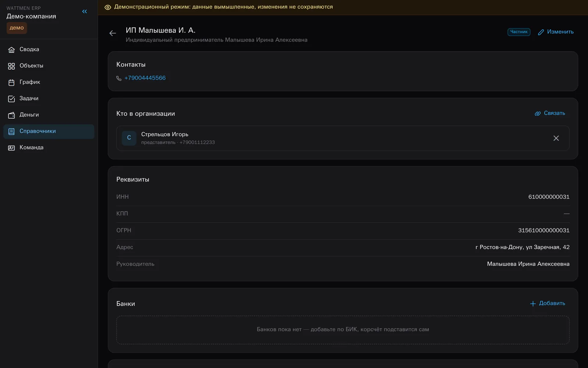The height and width of the screenshot is (368, 588).
Task: Click the демо badge under company name
Action: pos(17,28)
